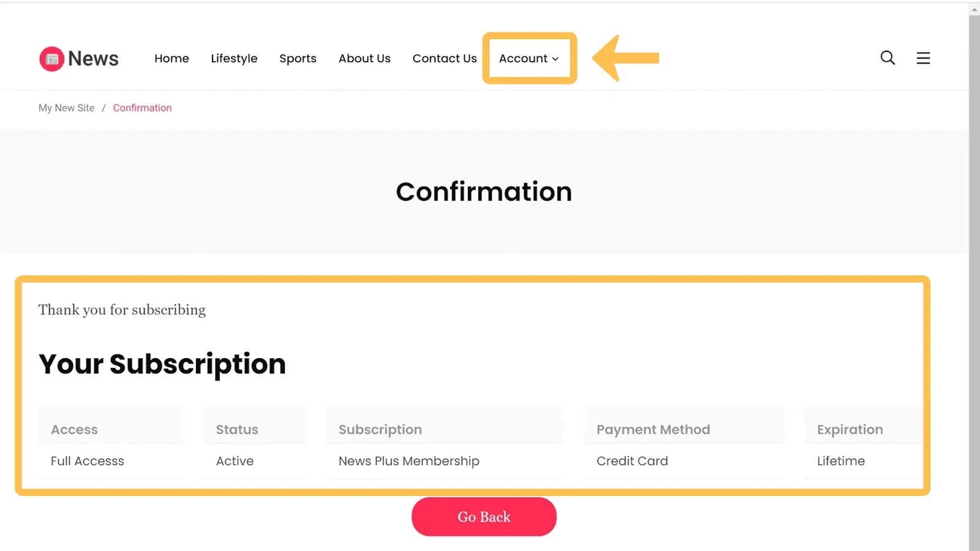This screenshot has height=551, width=980.
Task: Go to the Home menu item
Action: tap(171, 59)
